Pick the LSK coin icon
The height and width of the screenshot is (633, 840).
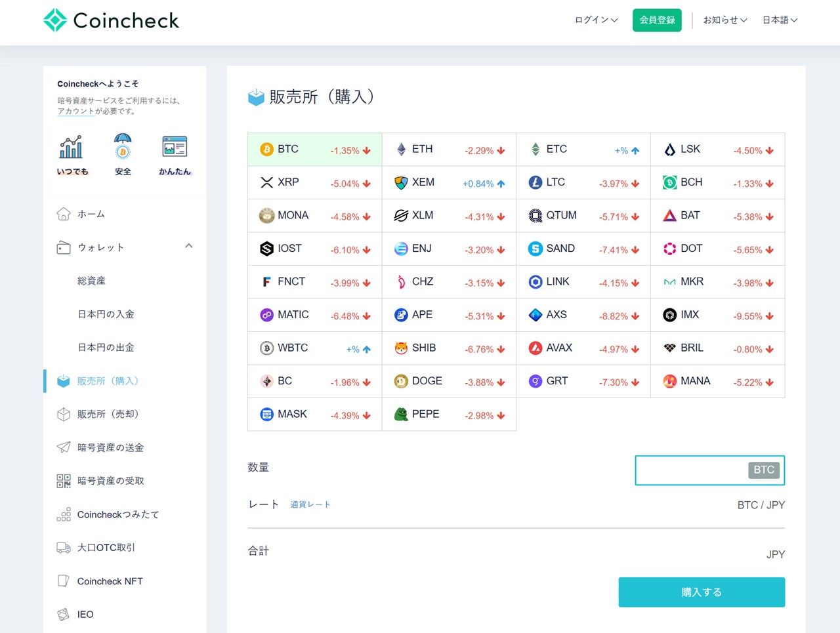[x=669, y=150]
